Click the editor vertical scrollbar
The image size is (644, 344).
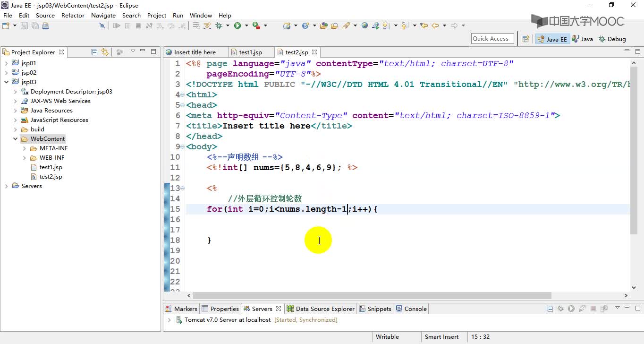tap(634, 150)
